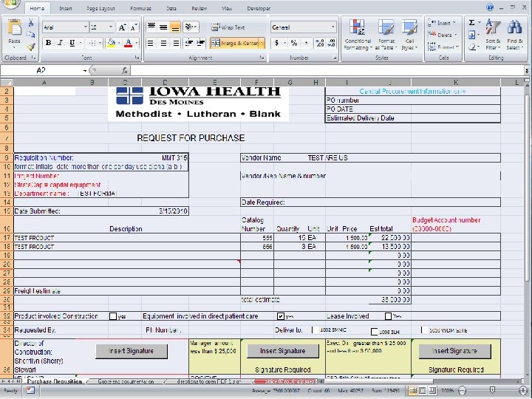Align text right

(176, 43)
